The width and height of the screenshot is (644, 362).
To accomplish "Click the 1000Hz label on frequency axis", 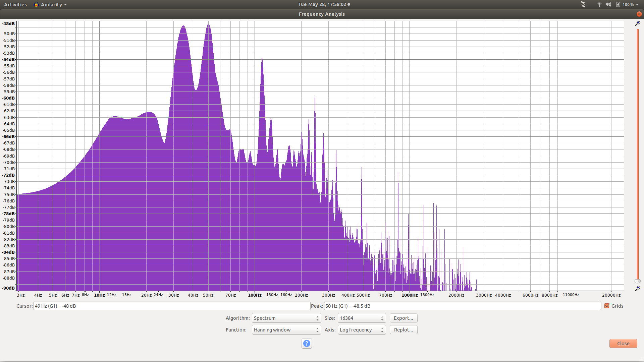I will 410,295.
